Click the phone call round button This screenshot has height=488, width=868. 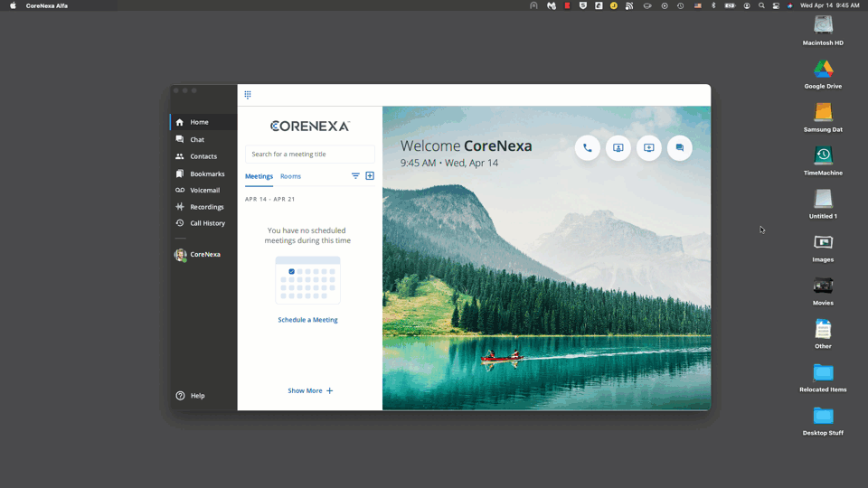[x=588, y=147]
